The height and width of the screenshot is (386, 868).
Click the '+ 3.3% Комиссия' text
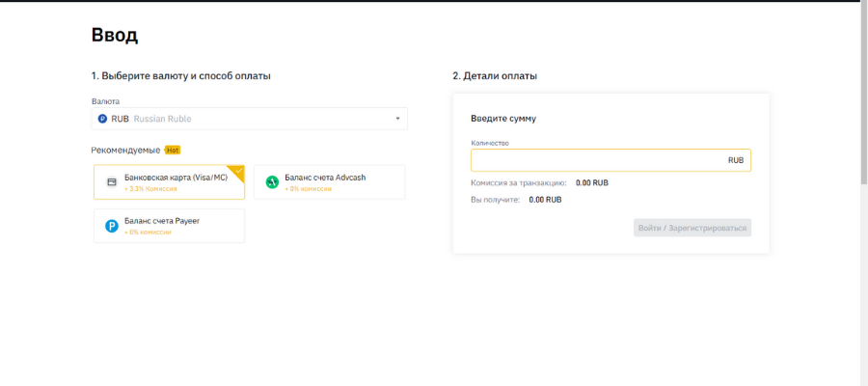[x=150, y=189]
